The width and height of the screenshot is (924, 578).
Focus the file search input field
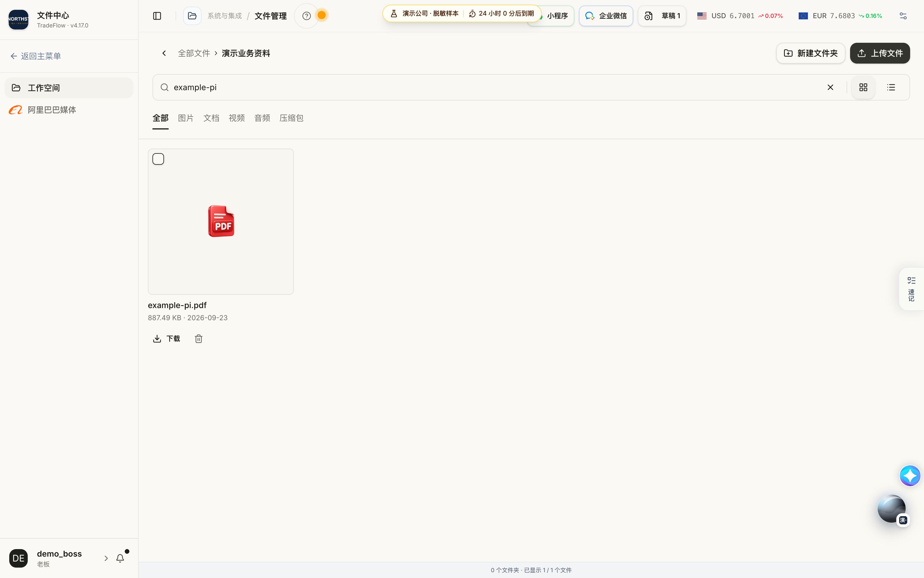point(496,88)
